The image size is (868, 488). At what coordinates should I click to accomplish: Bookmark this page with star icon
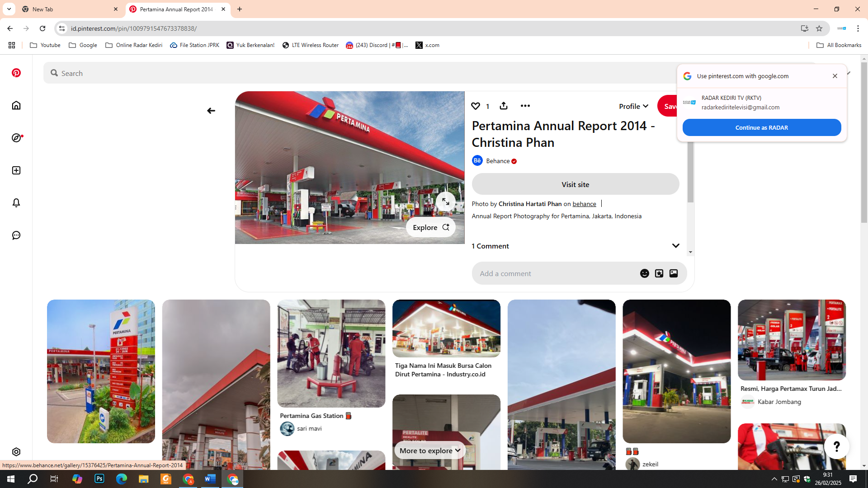[819, 28]
